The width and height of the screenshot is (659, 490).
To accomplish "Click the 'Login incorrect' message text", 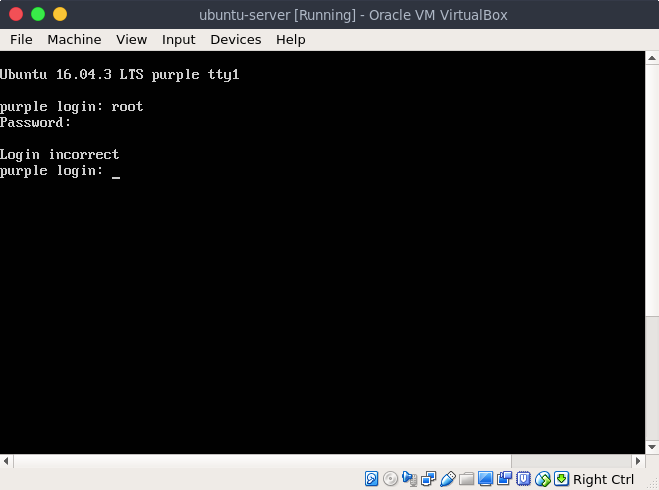I will pyautogui.click(x=59, y=155).
